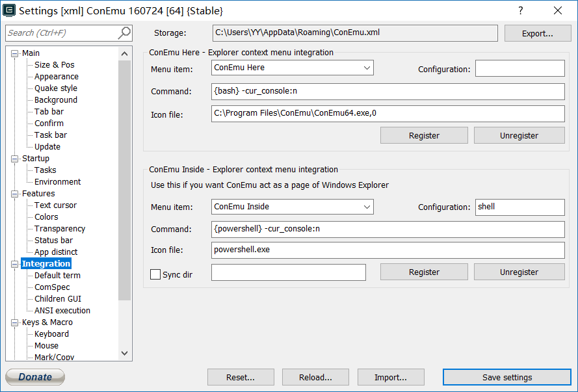Open Default term settings page
The image size is (578, 392).
pos(57,276)
